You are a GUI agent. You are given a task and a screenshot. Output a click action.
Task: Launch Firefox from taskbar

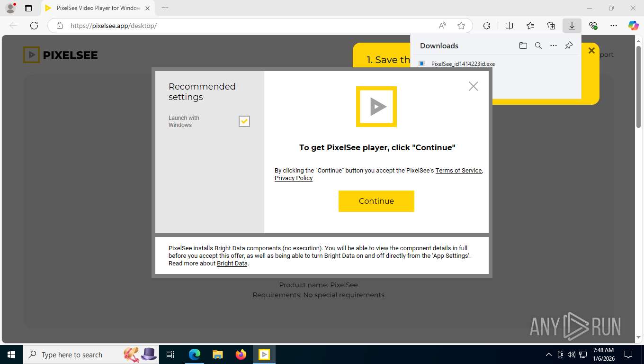point(241,355)
